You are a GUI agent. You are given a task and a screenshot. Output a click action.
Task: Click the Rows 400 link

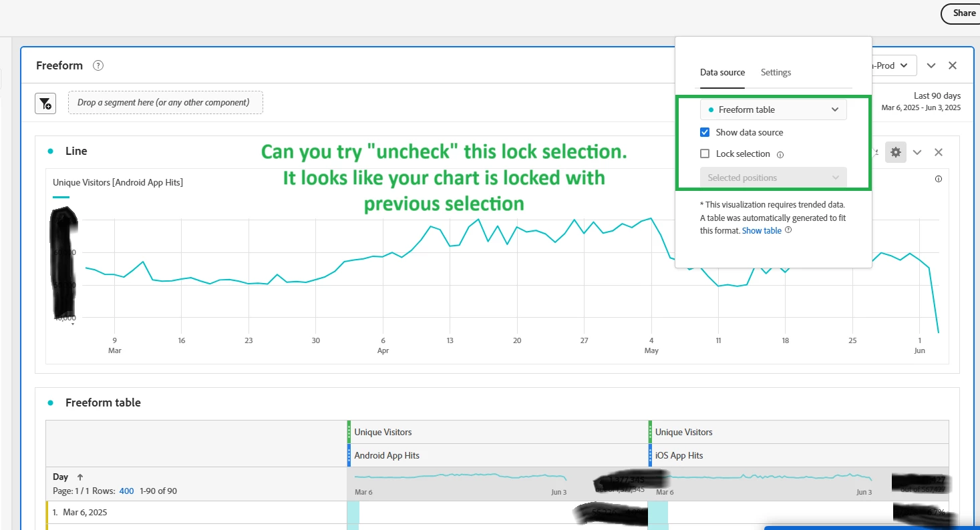point(126,491)
